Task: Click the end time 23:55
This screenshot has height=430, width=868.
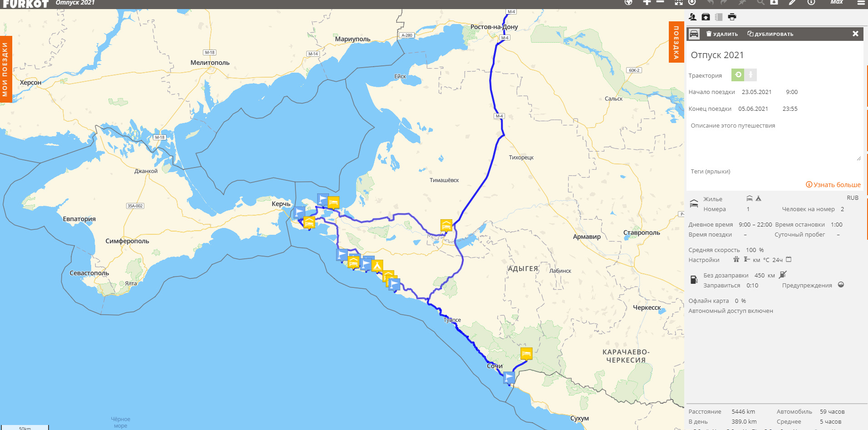Action: [790, 109]
